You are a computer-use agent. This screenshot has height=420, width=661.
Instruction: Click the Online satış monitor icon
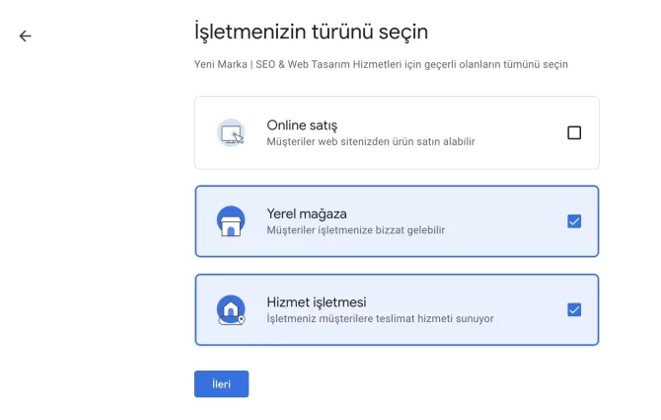[231, 133]
